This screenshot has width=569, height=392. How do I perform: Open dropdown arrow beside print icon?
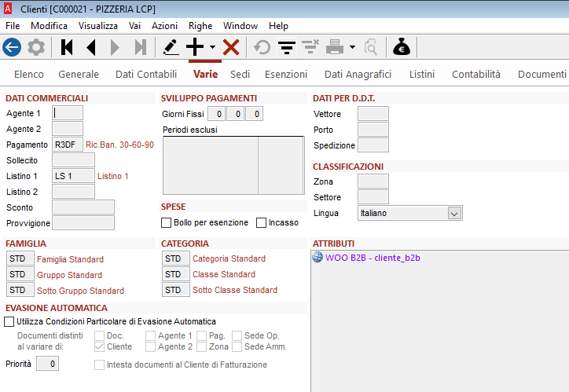tap(352, 47)
